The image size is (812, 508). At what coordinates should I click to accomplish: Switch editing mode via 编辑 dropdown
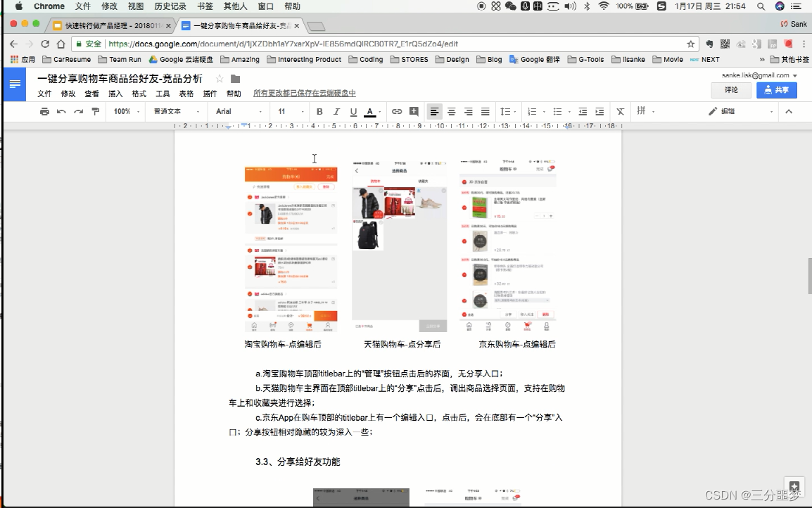pyautogui.click(x=740, y=111)
